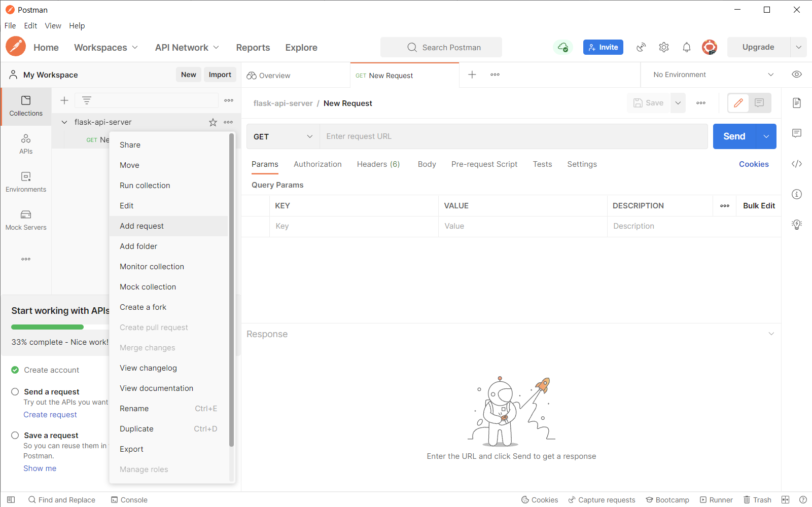This screenshot has width=812, height=507.
Task: Open the tab options menu next to plus
Action: (495, 75)
